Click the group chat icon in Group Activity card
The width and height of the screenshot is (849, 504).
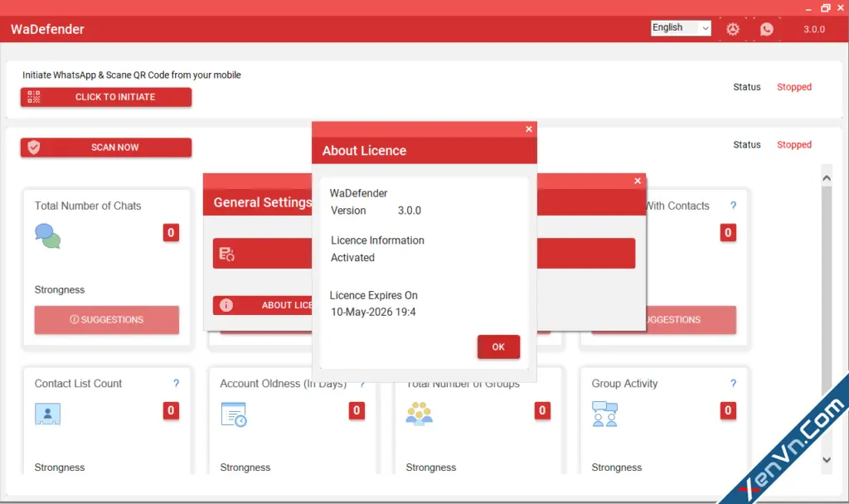(604, 414)
